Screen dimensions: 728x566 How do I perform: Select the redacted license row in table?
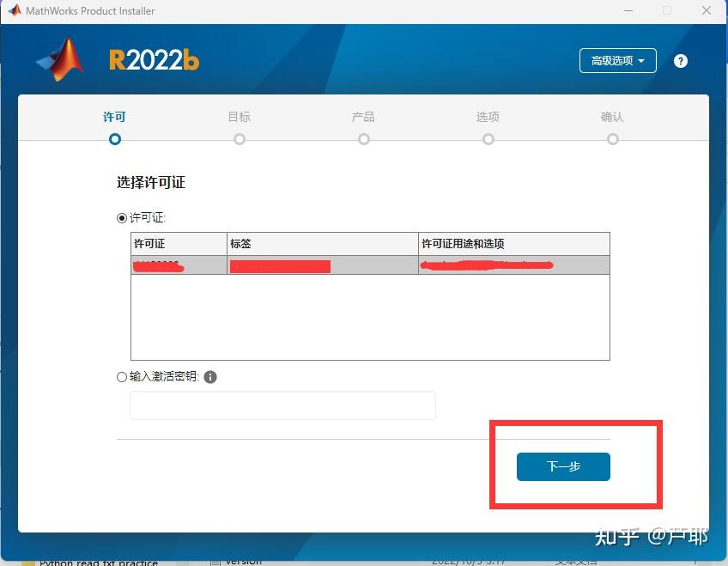tap(370, 265)
